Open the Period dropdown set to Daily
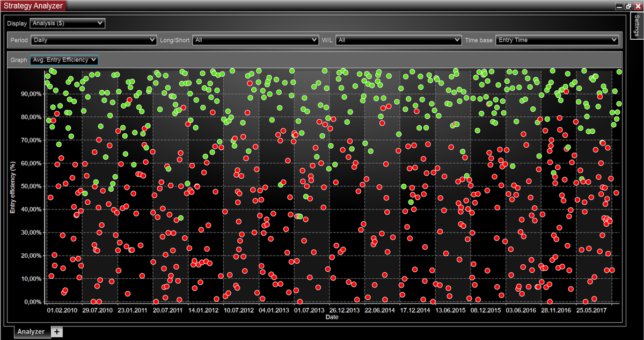This screenshot has height=340, width=644. point(93,40)
